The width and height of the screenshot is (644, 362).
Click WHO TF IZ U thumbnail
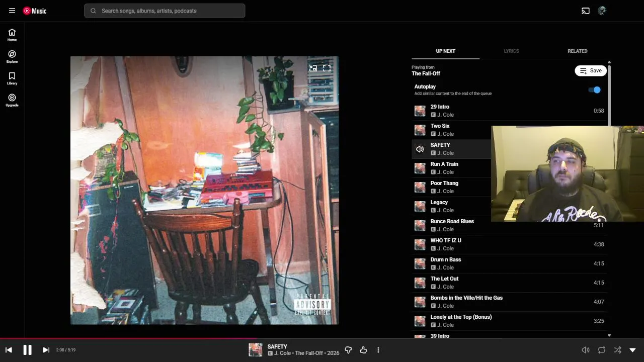click(x=420, y=244)
